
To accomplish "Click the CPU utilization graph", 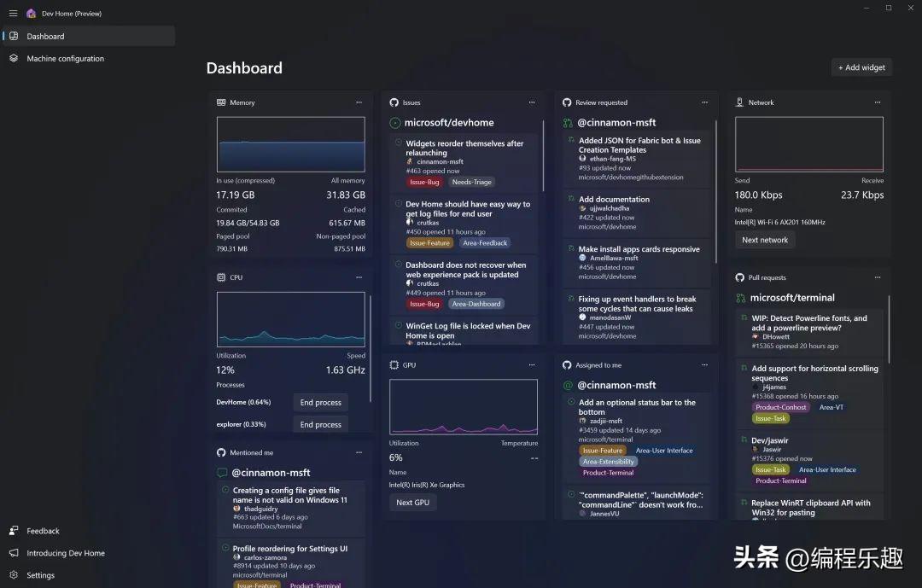I will click(290, 319).
